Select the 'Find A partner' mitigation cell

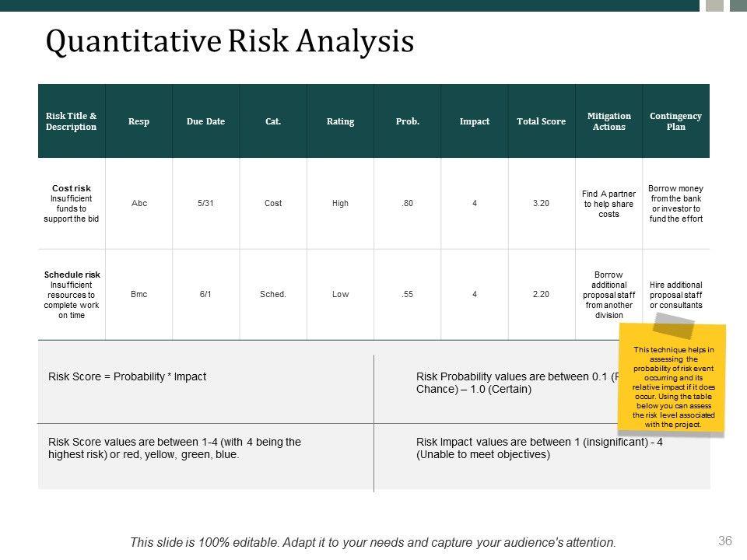click(608, 204)
